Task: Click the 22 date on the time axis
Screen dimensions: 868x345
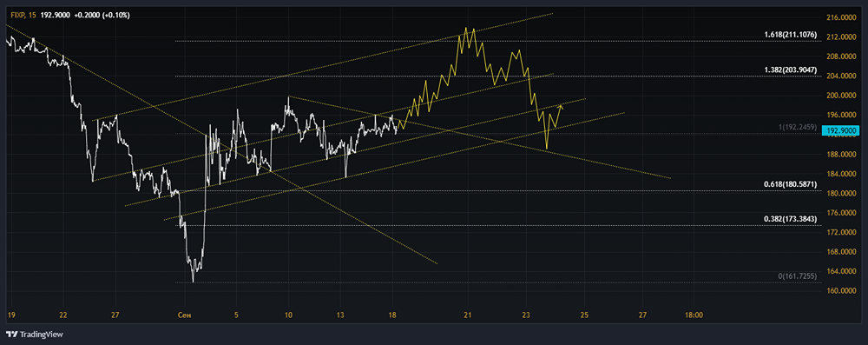Action: (63, 315)
